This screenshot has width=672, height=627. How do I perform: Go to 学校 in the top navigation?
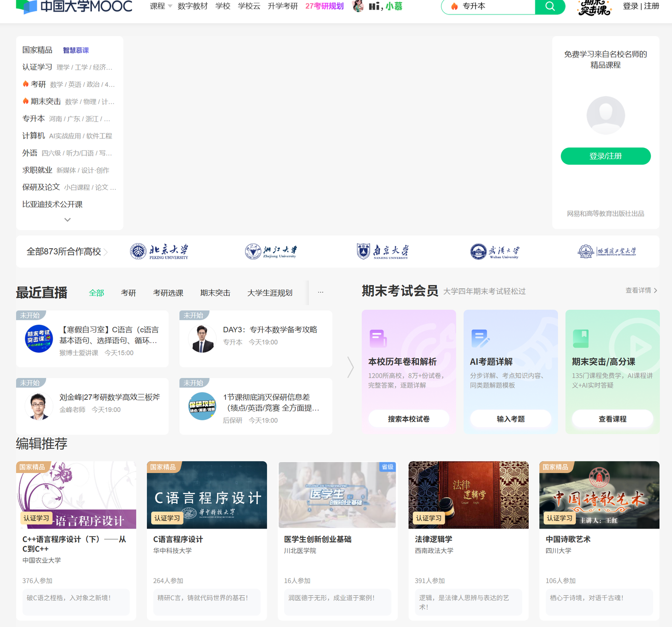223,6
